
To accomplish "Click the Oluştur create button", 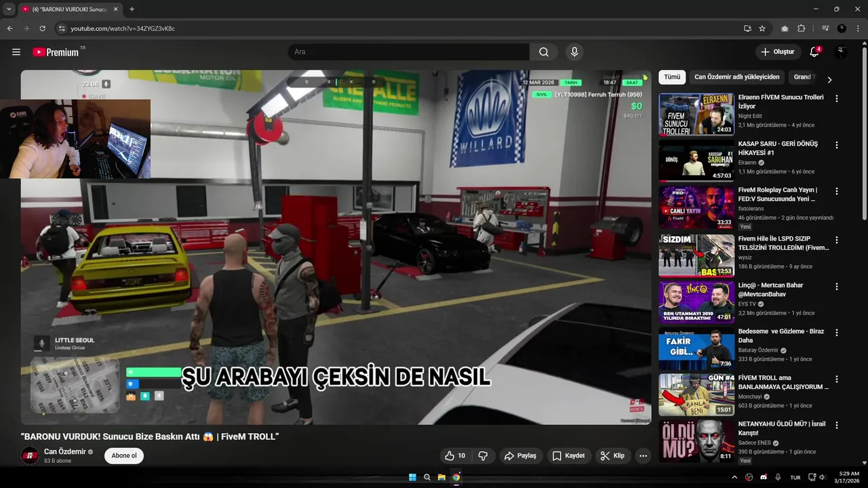I will coord(778,52).
